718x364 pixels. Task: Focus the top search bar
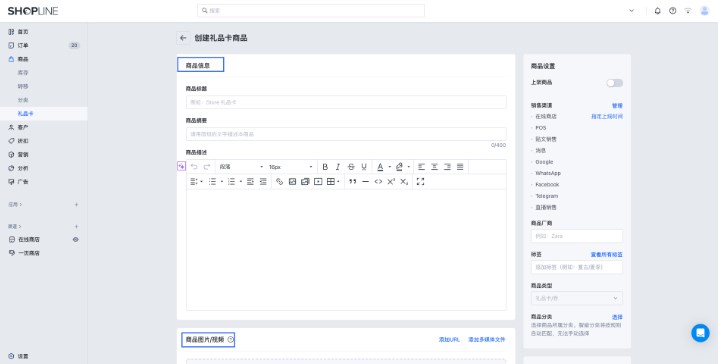(311, 11)
